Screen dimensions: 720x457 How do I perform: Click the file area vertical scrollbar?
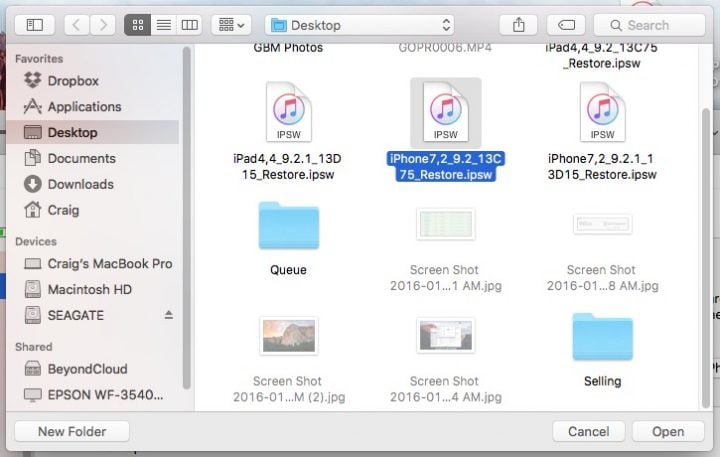pos(706,257)
